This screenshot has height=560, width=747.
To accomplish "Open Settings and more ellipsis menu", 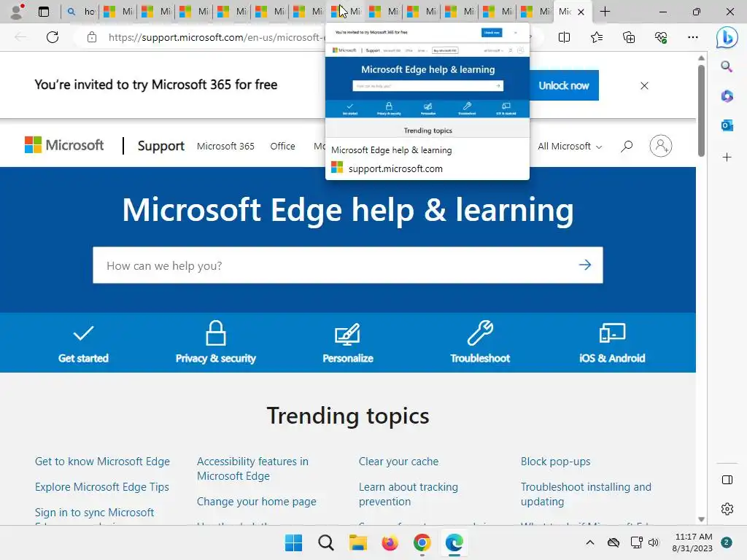I will coord(693,37).
